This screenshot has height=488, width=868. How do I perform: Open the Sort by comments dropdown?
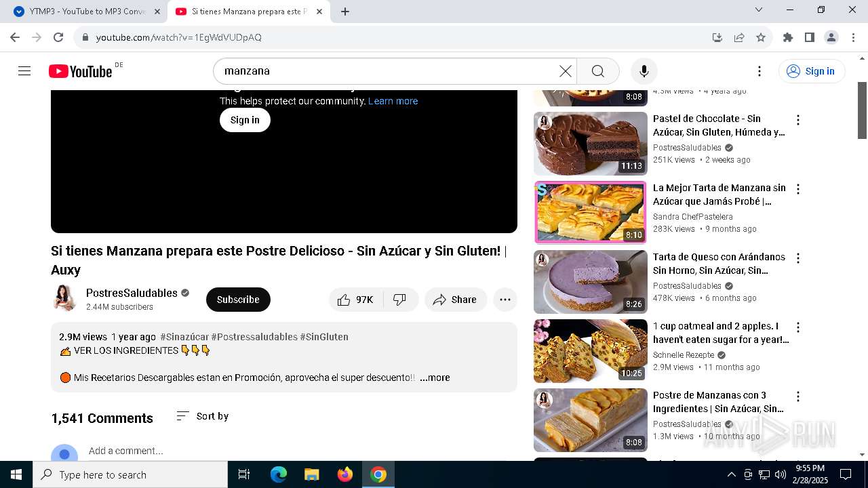point(202,416)
